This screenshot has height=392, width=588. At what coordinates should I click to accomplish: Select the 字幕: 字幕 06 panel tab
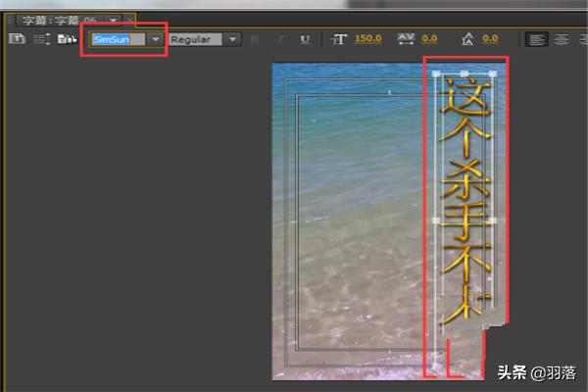pos(59,20)
